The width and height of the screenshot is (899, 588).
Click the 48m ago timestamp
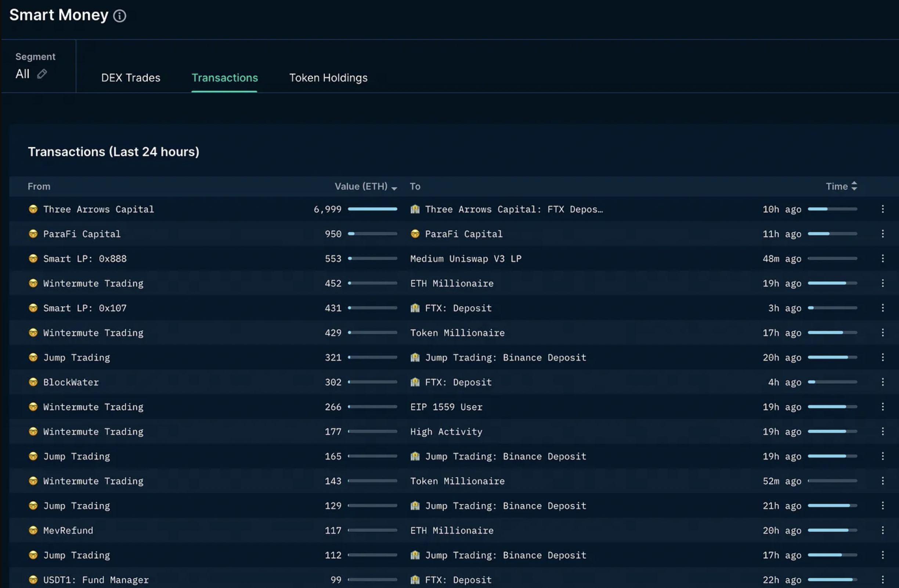[x=782, y=259]
